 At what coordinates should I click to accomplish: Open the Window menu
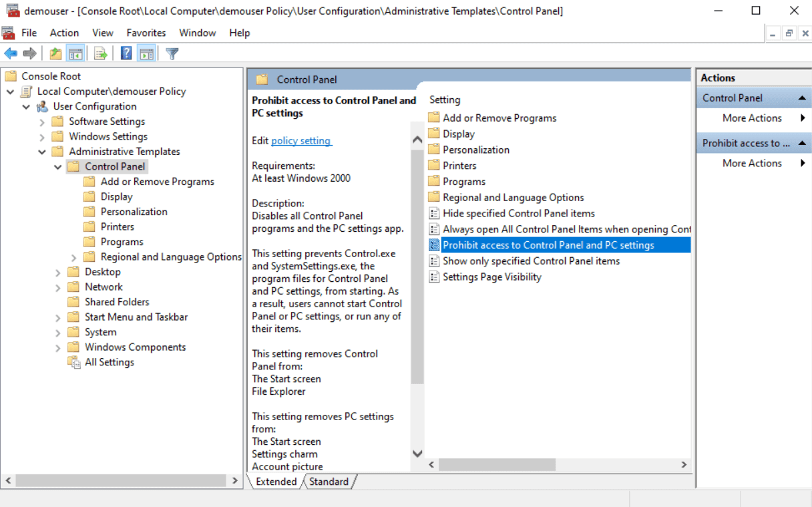coord(198,33)
